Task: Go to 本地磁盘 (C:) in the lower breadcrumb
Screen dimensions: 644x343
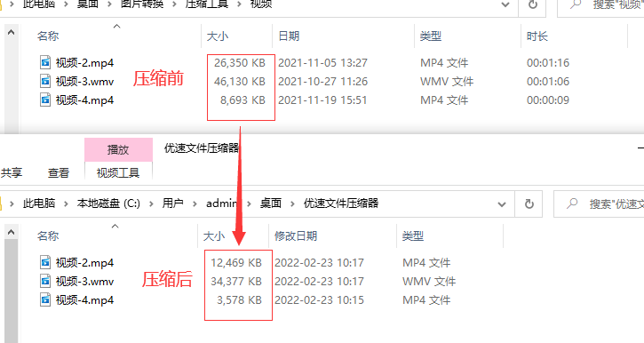Action: click(x=108, y=203)
